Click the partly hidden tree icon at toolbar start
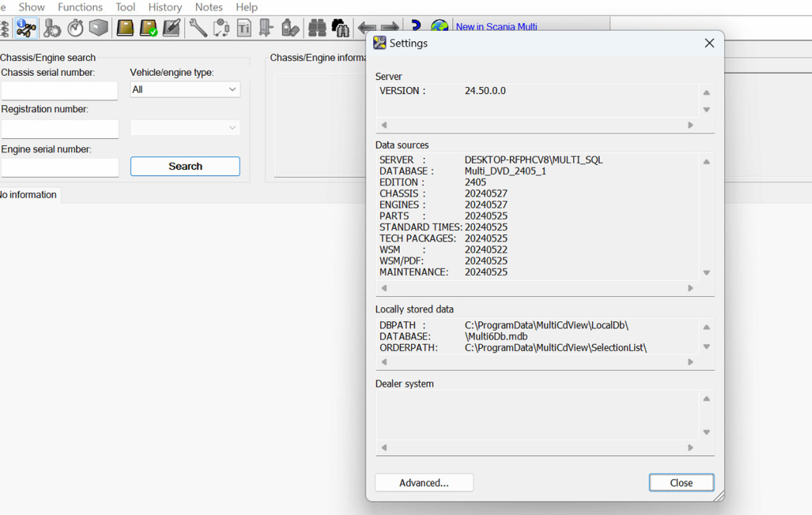This screenshot has height=515, width=812. [x=5, y=28]
